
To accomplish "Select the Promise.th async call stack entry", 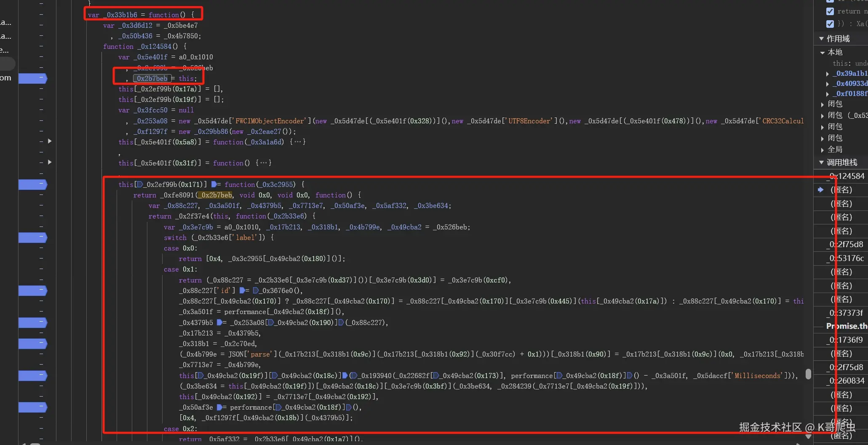I will (847, 326).
